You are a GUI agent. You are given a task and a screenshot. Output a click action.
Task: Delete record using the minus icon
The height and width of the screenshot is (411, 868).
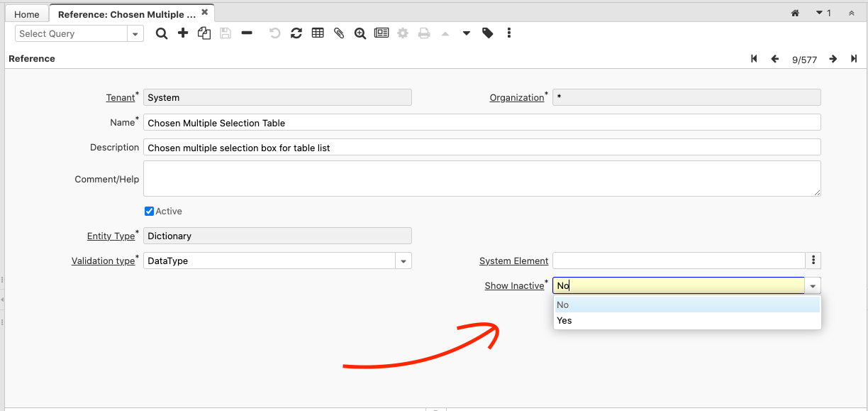point(247,33)
